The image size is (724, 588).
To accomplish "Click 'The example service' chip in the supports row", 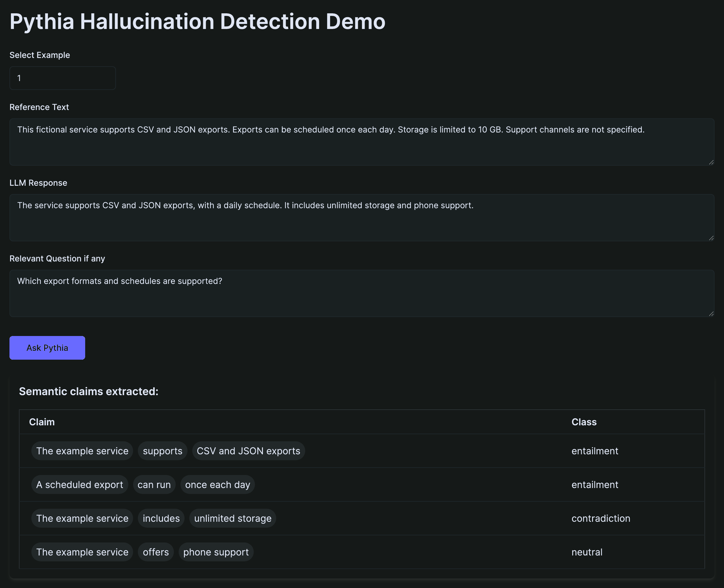I will [x=82, y=450].
